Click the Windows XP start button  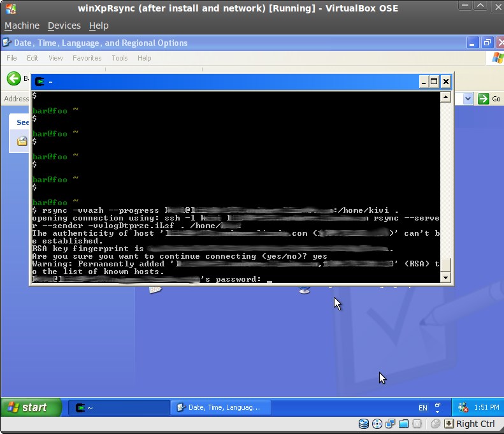[31, 408]
